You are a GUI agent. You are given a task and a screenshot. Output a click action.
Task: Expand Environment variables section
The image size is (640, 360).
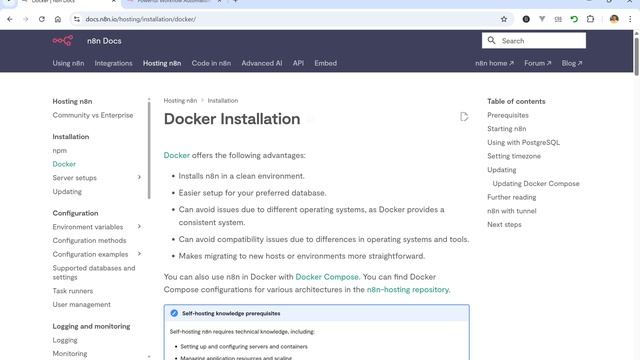[x=139, y=227]
